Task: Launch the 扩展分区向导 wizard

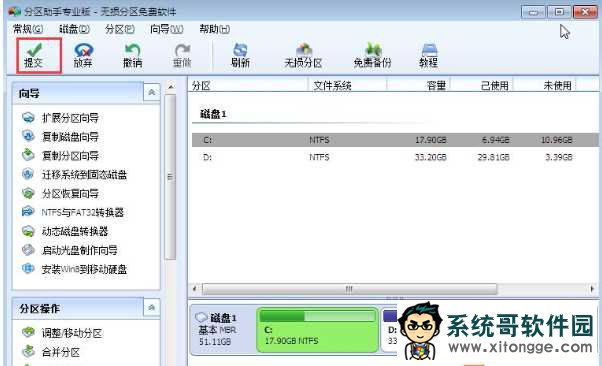Action: click(x=70, y=118)
